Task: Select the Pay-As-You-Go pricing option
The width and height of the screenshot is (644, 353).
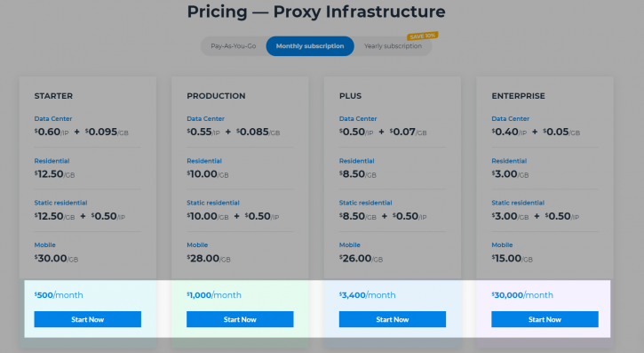Action: pos(234,46)
